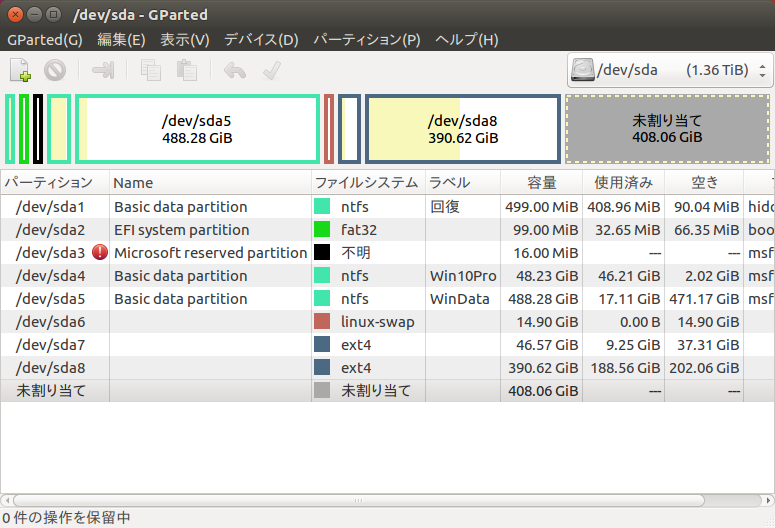
Task: Select the /dev/sda8 row in partition list
Action: [200, 368]
